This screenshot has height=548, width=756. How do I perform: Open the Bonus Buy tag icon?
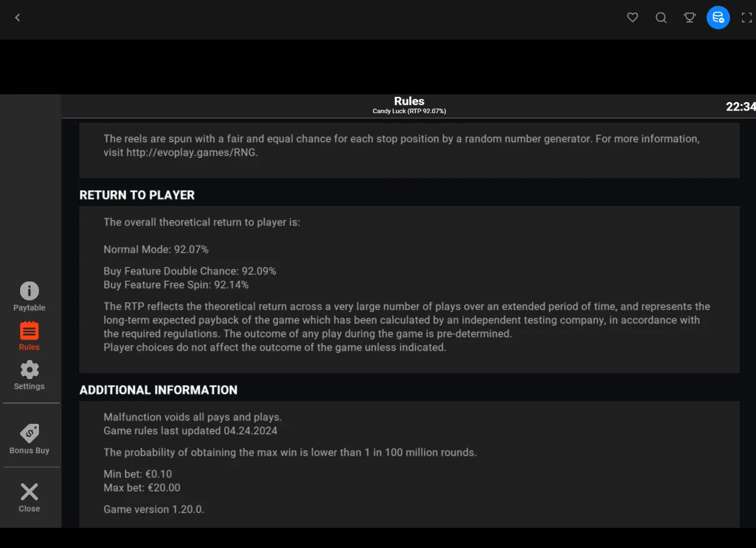coord(29,433)
